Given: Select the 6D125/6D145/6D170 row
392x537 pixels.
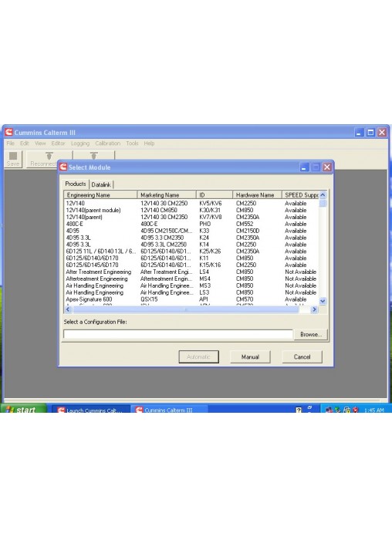Looking at the screenshot, I should click(191, 265).
